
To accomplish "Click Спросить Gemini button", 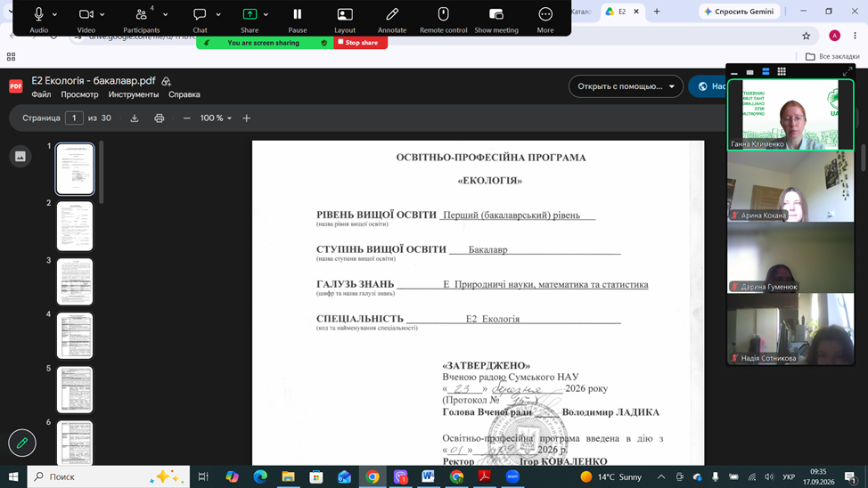I will point(739,11).
